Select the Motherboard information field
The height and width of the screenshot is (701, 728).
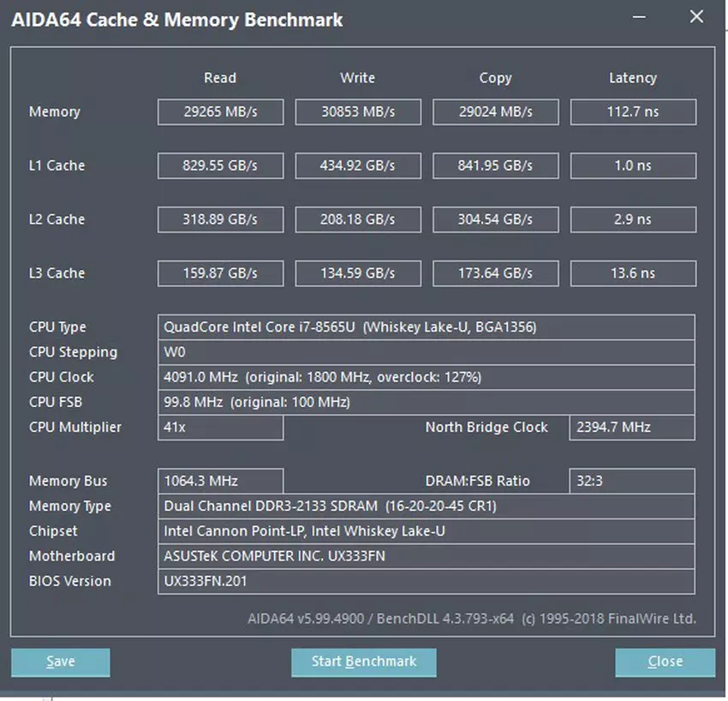(x=426, y=556)
